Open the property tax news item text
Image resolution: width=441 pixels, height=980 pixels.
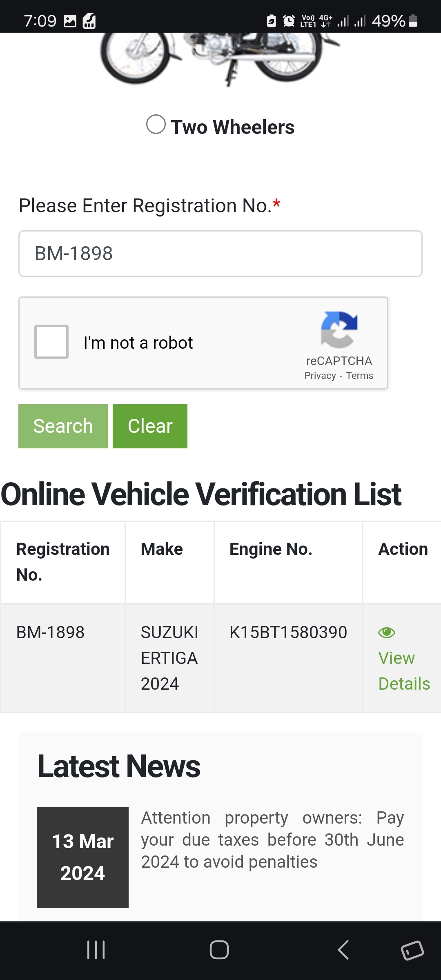[272, 840]
